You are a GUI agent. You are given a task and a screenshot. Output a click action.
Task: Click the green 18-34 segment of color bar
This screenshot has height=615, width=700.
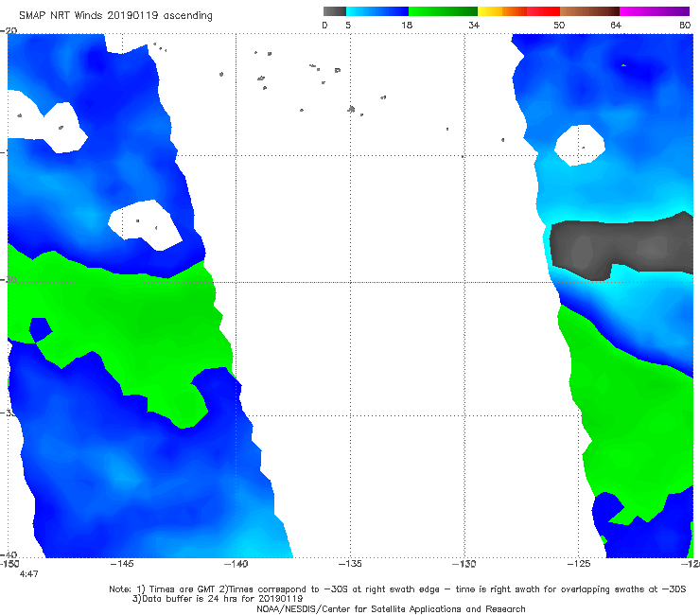coord(443,11)
